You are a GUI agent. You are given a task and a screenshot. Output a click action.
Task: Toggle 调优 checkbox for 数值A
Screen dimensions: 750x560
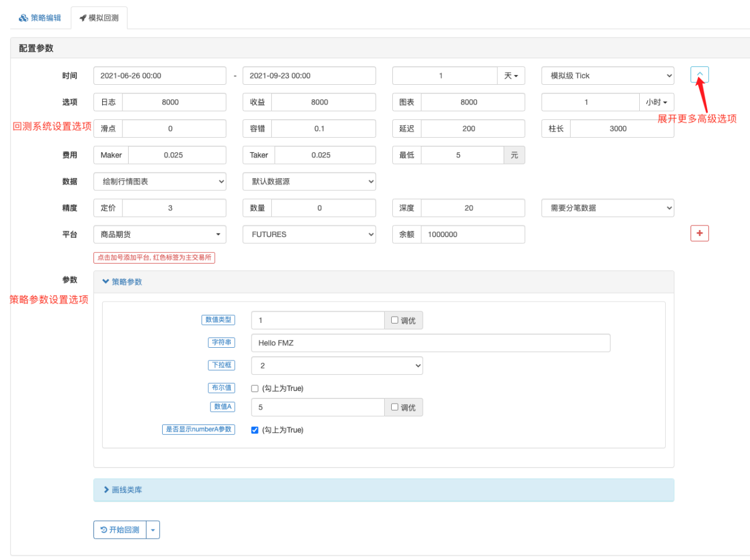click(395, 407)
